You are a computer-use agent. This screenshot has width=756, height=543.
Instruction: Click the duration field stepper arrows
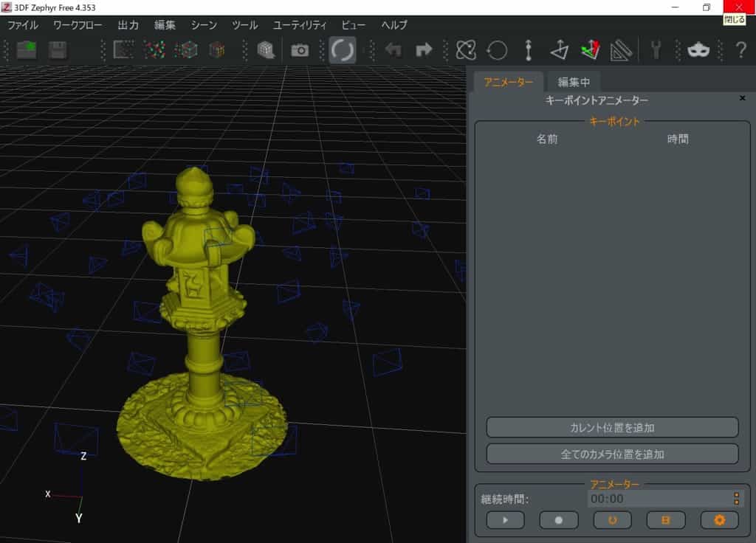737,499
